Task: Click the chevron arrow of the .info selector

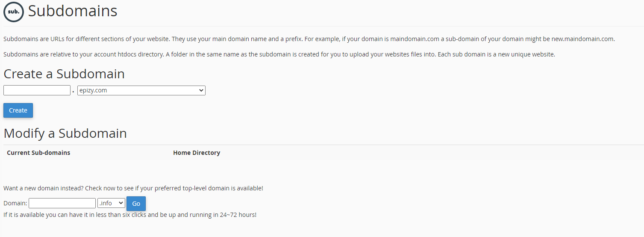Action: (x=121, y=203)
